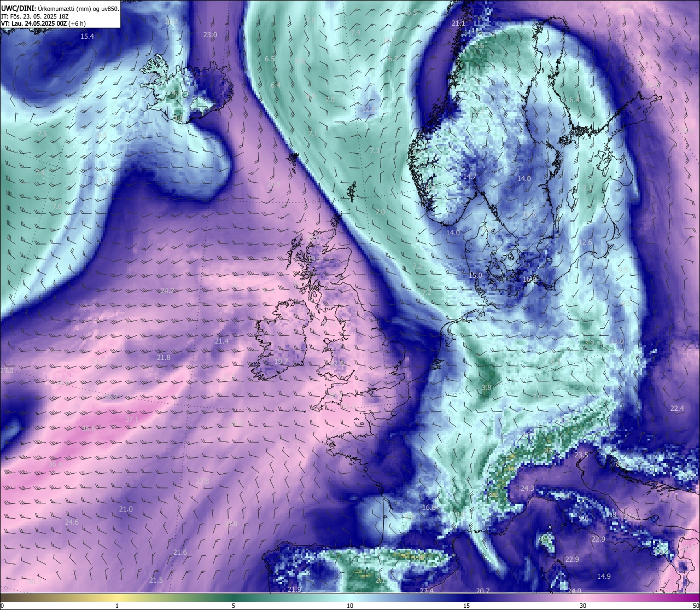Viewport: 700px width, 610px height.
Task: Click the 1 tick on the colour scale
Action: tap(117, 605)
